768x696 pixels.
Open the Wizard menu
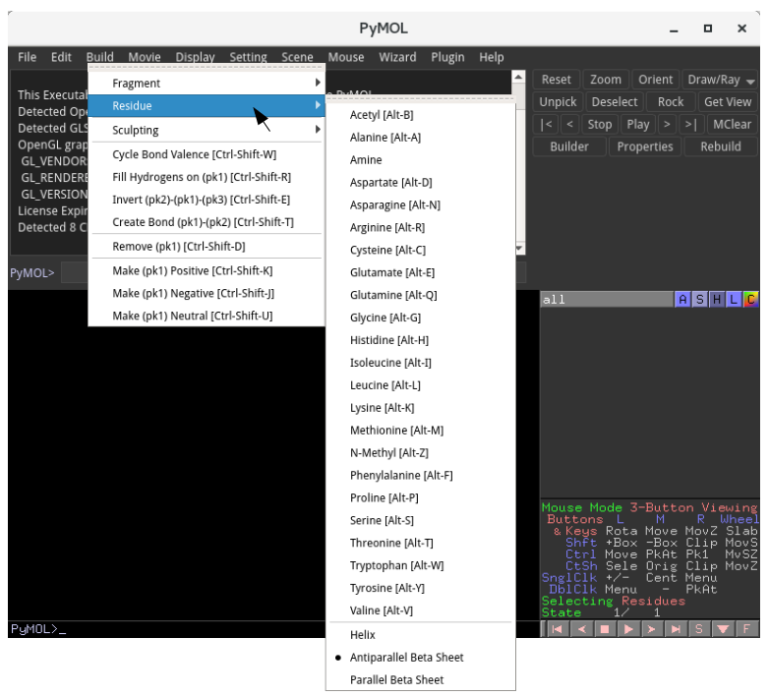pyautogui.click(x=397, y=57)
